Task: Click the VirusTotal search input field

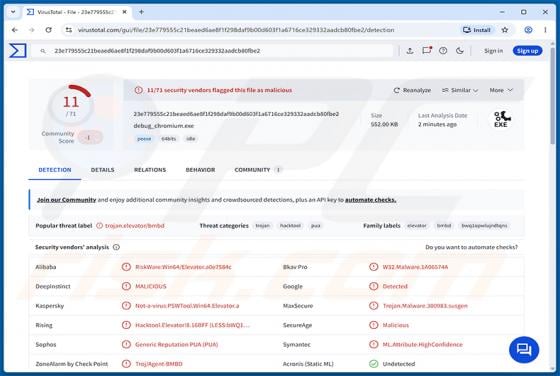Action: (214, 51)
